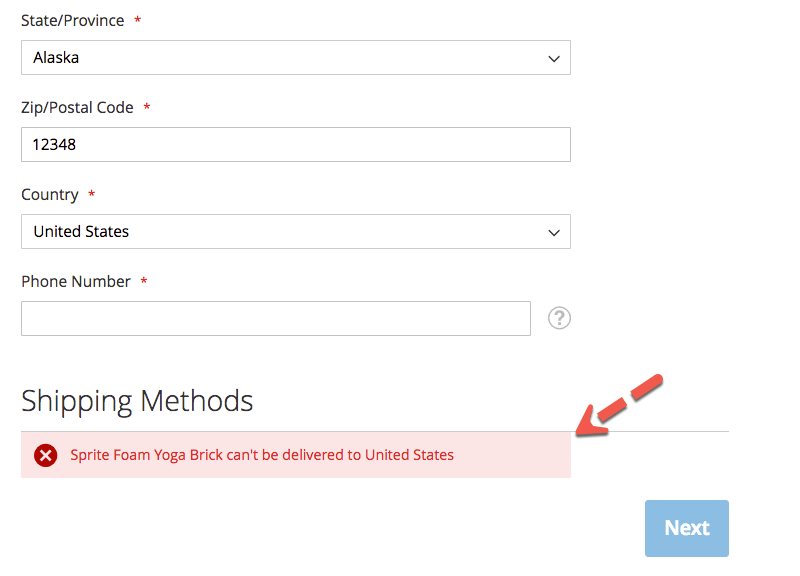Click the red asterisk beside State/Province
Viewport: 800px width, 576px height.
click(x=138, y=21)
